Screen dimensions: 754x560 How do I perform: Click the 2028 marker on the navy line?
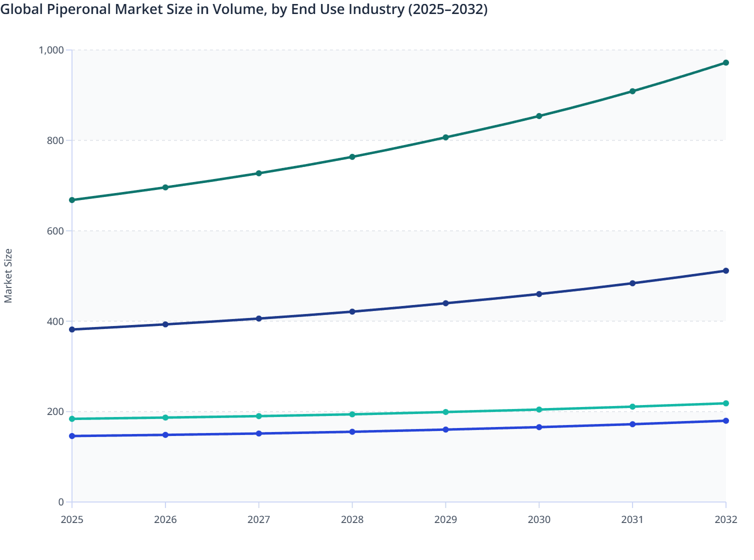(353, 311)
